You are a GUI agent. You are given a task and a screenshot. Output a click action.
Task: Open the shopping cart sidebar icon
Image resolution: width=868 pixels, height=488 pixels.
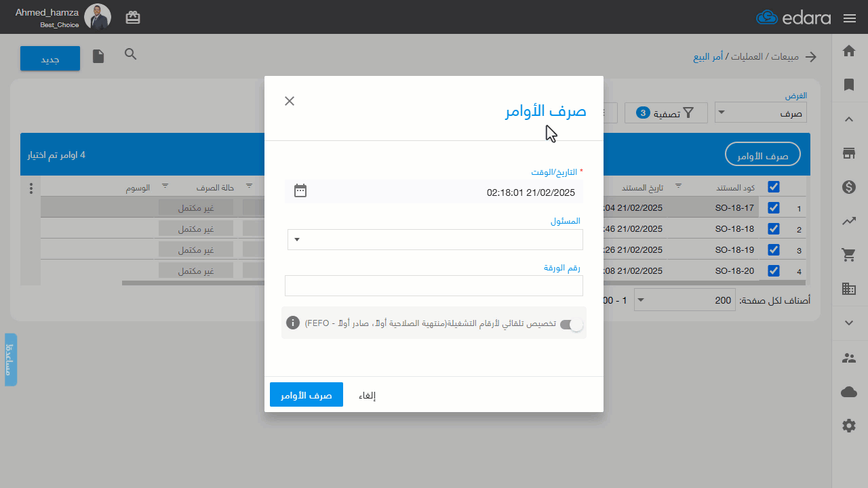point(848,255)
